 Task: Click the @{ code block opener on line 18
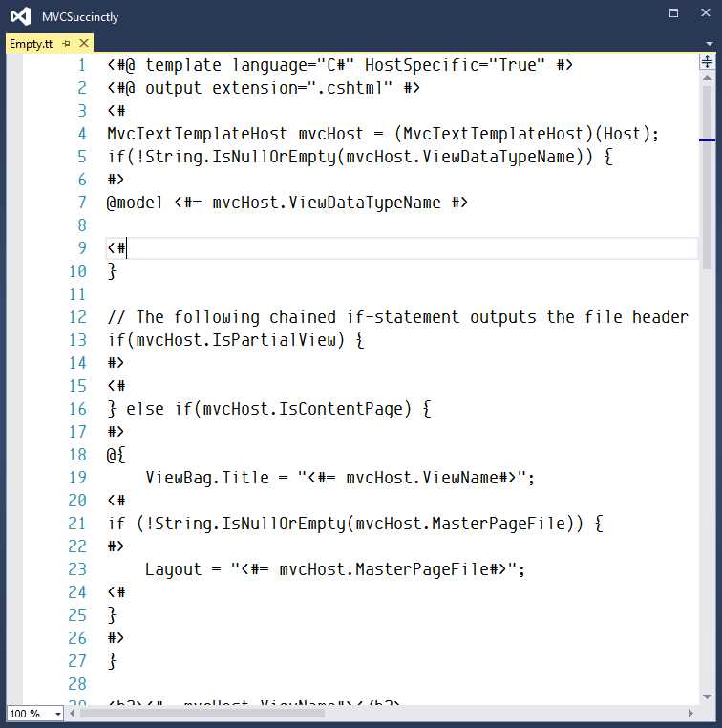116,455
